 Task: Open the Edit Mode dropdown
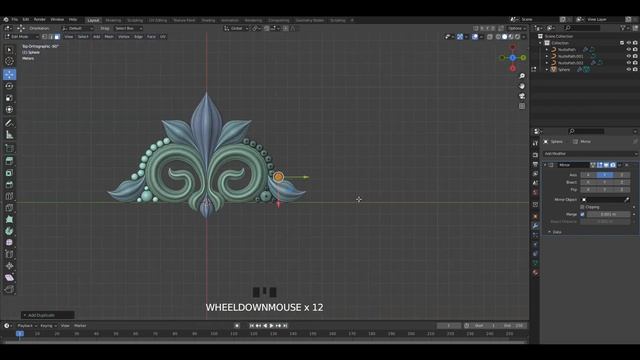[x=21, y=37]
